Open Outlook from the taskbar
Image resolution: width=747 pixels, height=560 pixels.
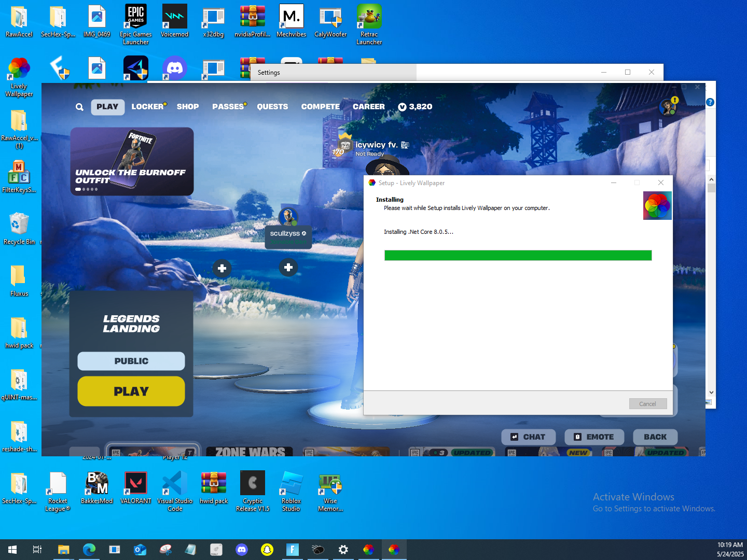coord(140,550)
